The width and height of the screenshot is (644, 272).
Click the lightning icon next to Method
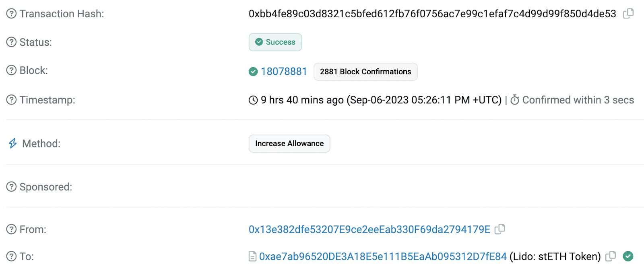(13, 143)
